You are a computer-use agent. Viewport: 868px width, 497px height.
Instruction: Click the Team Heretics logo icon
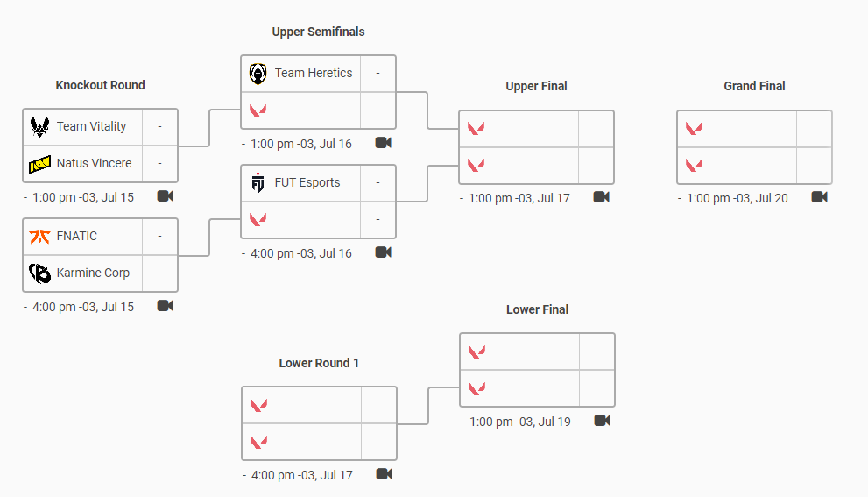(x=258, y=74)
